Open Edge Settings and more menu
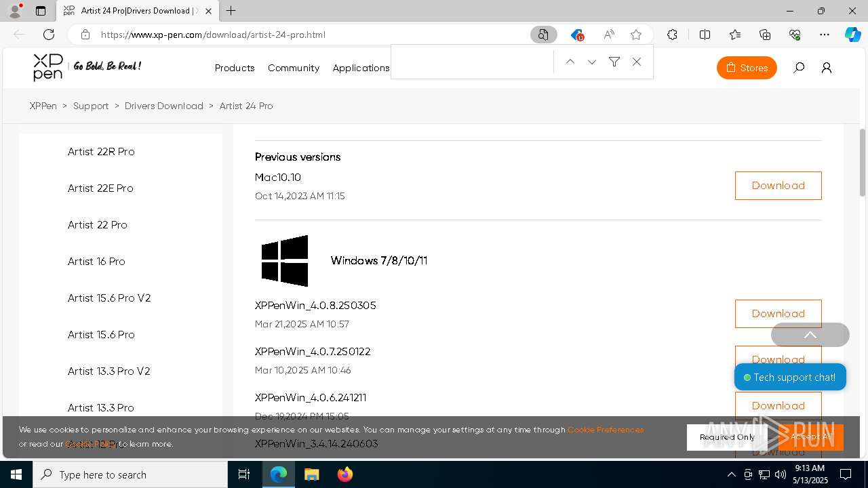 click(825, 35)
